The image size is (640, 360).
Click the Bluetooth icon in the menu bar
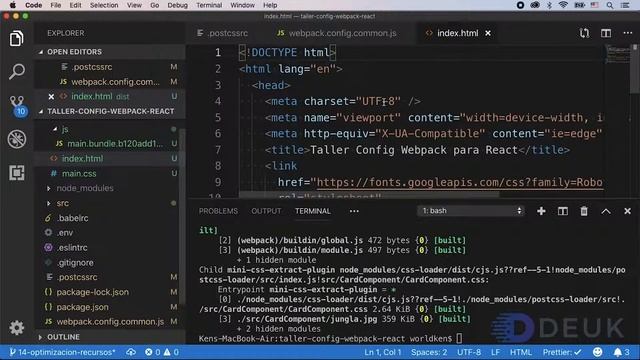(x=549, y=5)
